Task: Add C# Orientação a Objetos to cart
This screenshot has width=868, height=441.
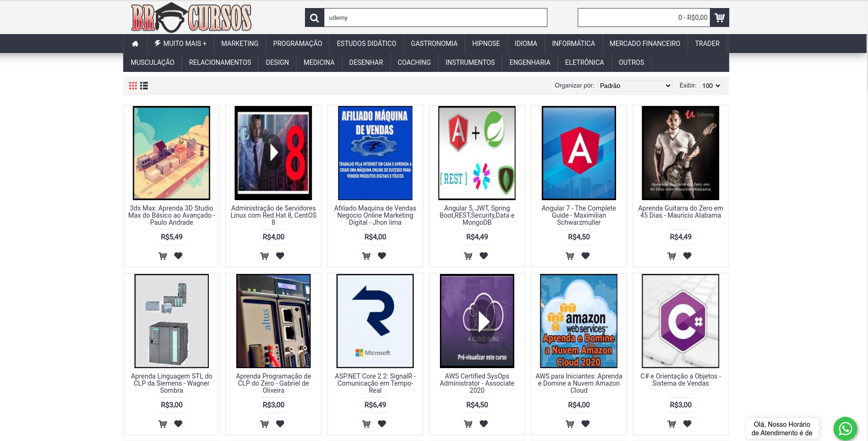Action: click(x=672, y=424)
